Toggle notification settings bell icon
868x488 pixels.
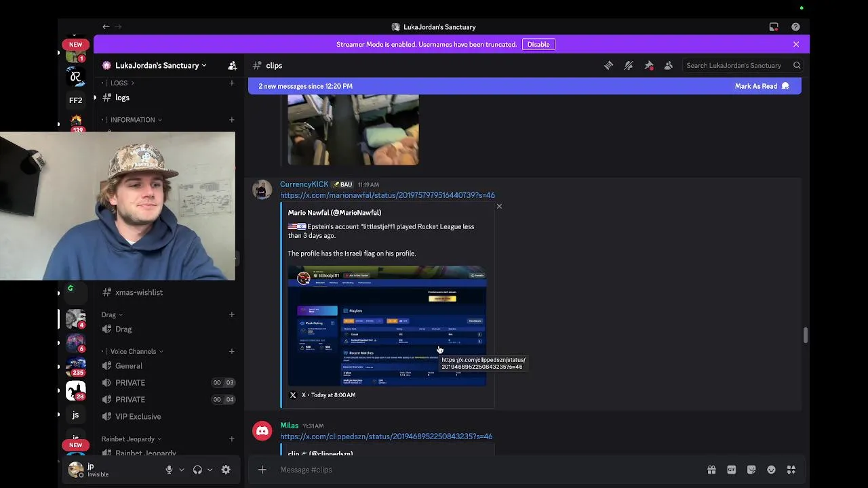point(629,66)
